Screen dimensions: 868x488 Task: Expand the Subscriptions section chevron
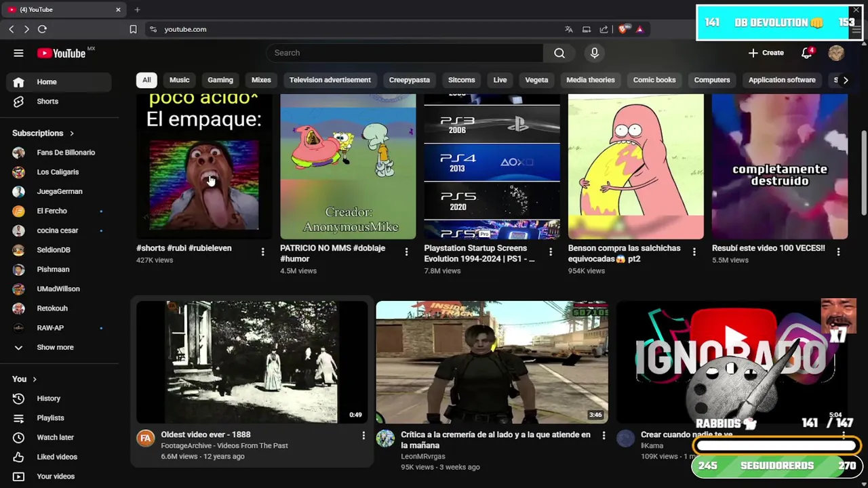(x=71, y=134)
